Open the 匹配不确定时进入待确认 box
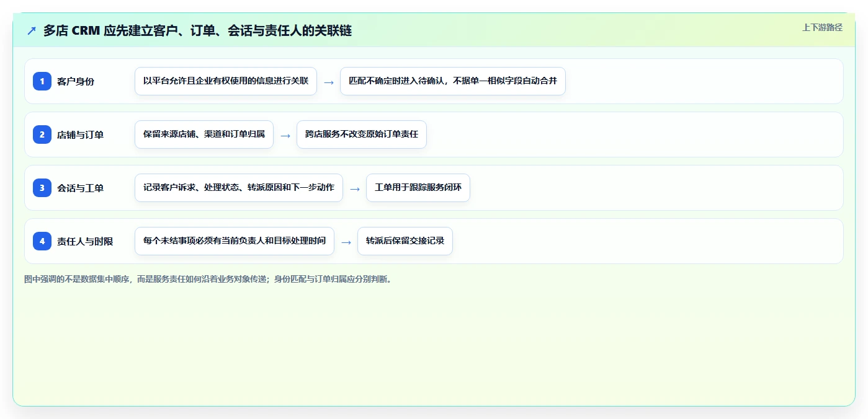 coord(453,81)
